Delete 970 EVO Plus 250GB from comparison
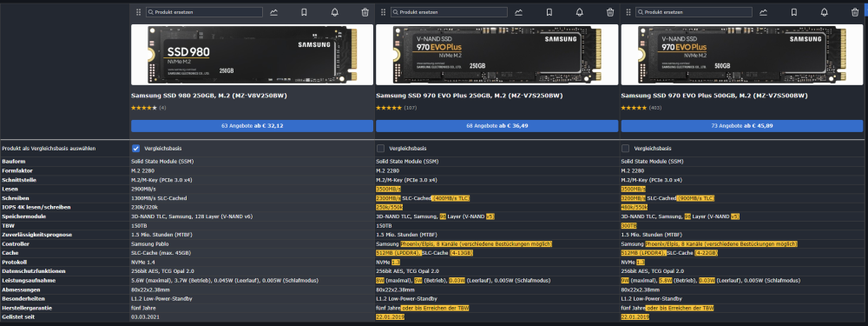868x326 pixels. (x=609, y=12)
